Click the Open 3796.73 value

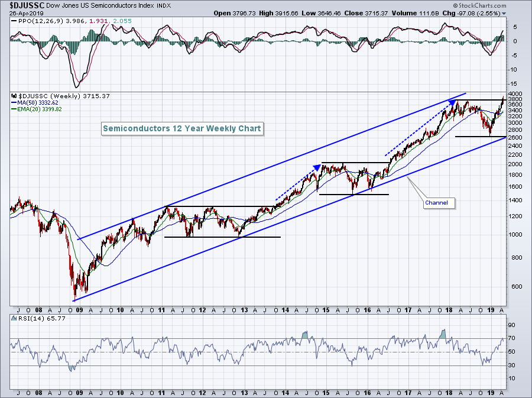pyautogui.click(x=235, y=13)
